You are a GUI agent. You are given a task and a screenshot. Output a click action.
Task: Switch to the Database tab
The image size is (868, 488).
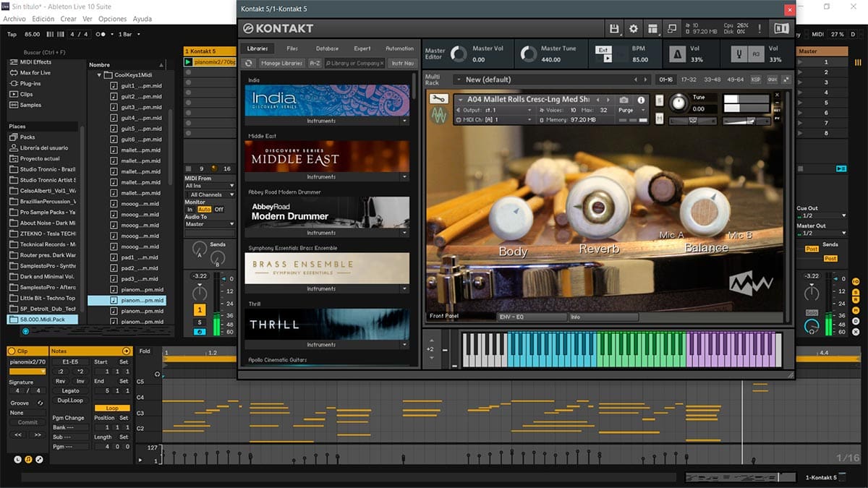327,48
